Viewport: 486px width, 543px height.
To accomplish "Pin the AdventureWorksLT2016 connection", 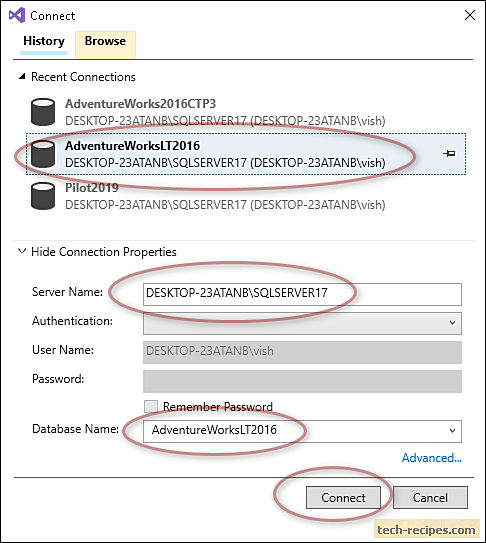I will pos(449,153).
